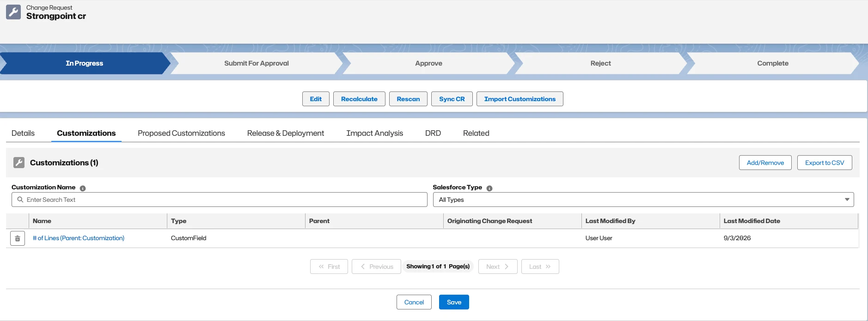The image size is (868, 321).
Task: Select the In Progress path stage
Action: tap(85, 63)
